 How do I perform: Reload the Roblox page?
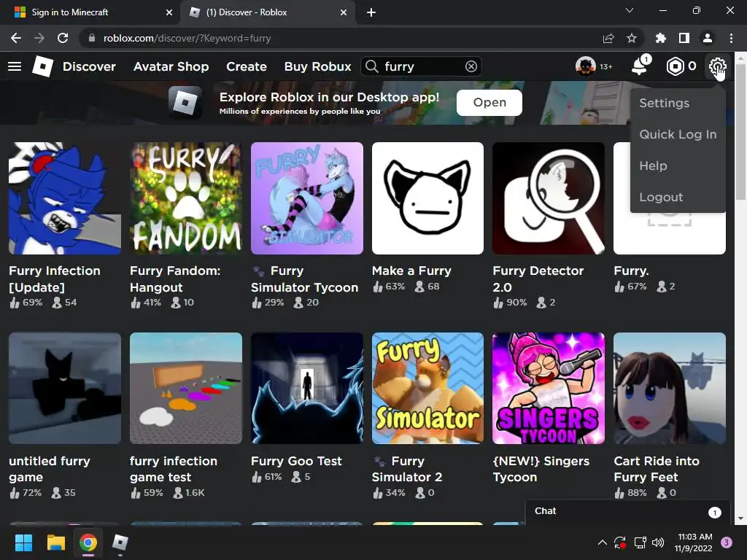pyautogui.click(x=63, y=38)
